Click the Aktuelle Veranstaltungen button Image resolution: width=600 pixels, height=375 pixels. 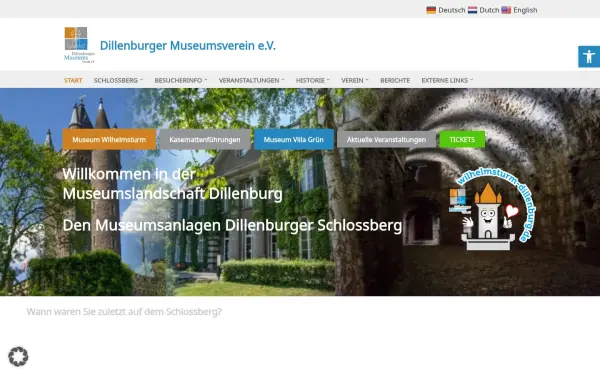click(386, 140)
